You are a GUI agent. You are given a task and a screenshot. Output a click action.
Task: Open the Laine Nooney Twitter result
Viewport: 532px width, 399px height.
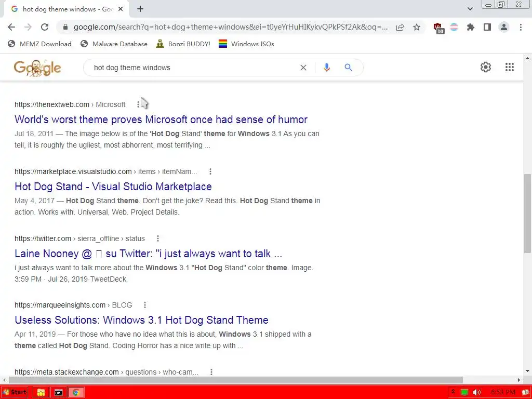(x=148, y=254)
